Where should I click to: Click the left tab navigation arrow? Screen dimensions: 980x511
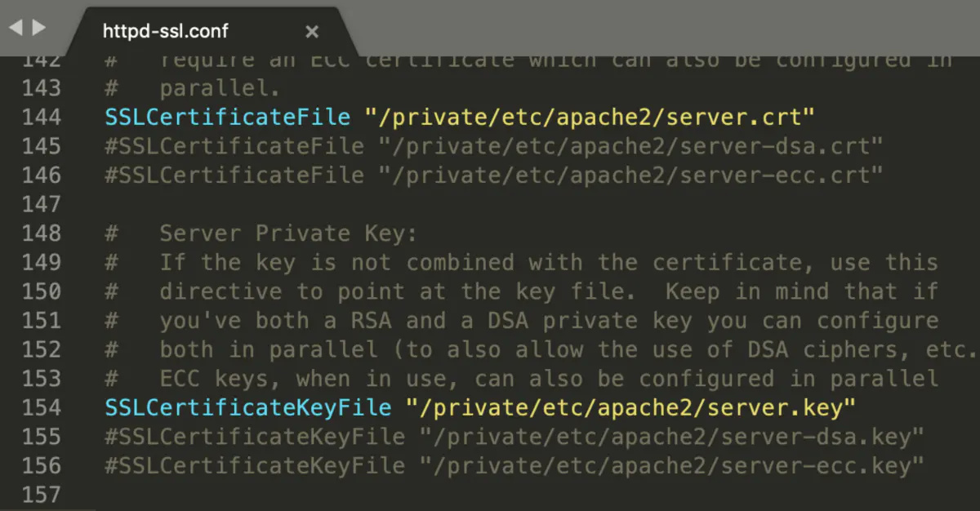pos(15,28)
